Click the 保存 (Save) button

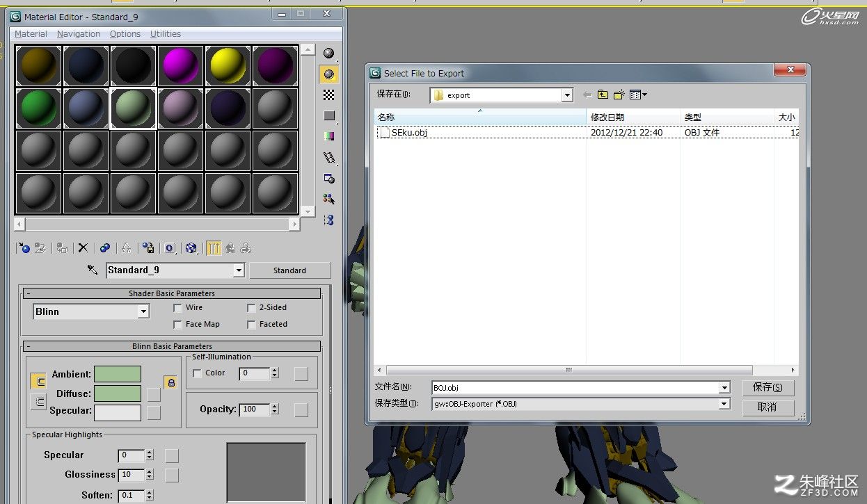768,387
